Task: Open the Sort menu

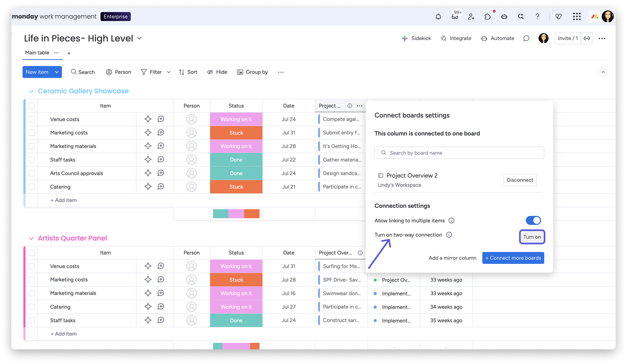Action: click(188, 72)
